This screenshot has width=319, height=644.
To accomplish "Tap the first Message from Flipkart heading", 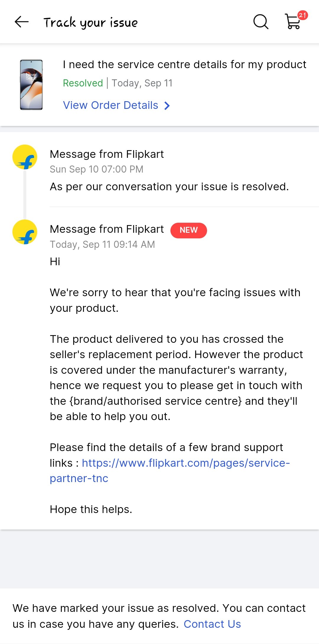I will coord(107,154).
